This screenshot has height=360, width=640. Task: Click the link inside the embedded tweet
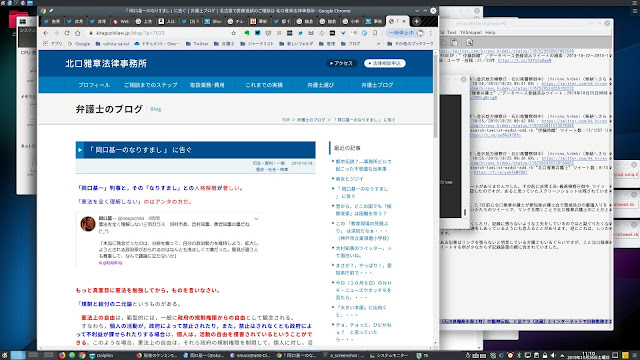[x=110, y=263]
